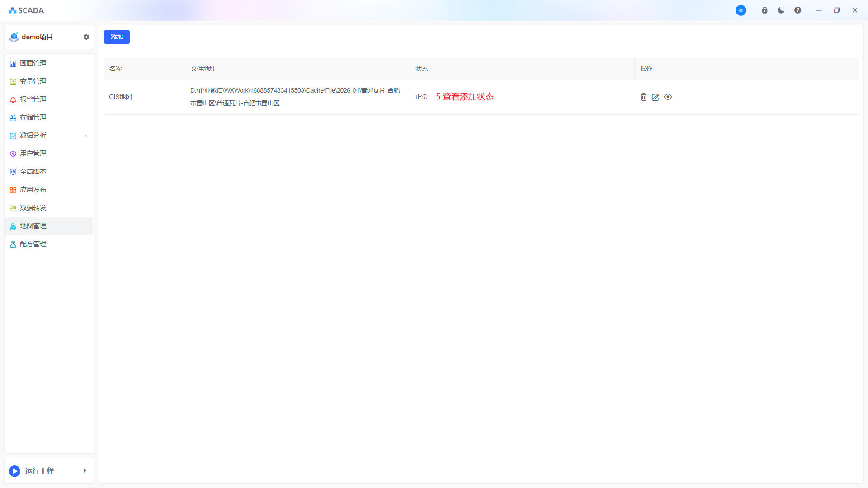Image resolution: width=868 pixels, height=488 pixels.
Task: Edit the GIS地图 map entry
Action: pyautogui.click(x=656, y=97)
